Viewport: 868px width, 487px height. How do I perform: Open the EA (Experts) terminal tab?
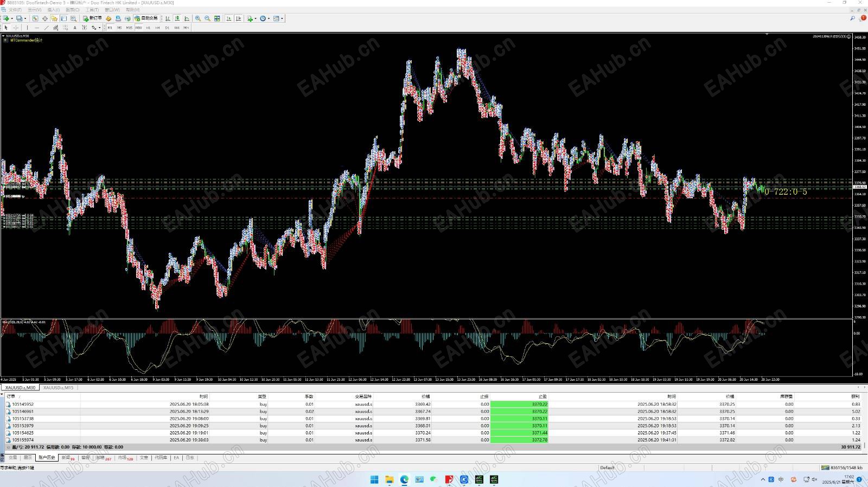176,458
